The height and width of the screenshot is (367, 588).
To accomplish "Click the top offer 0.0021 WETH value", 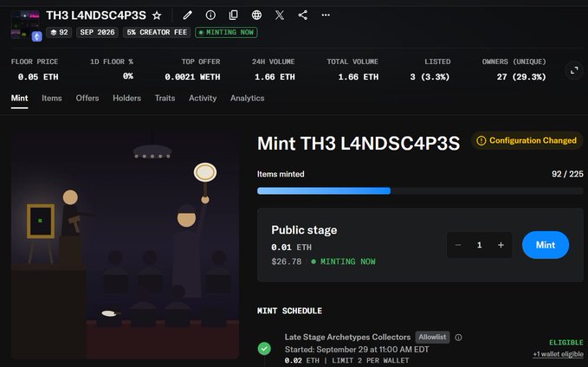I will [x=192, y=77].
